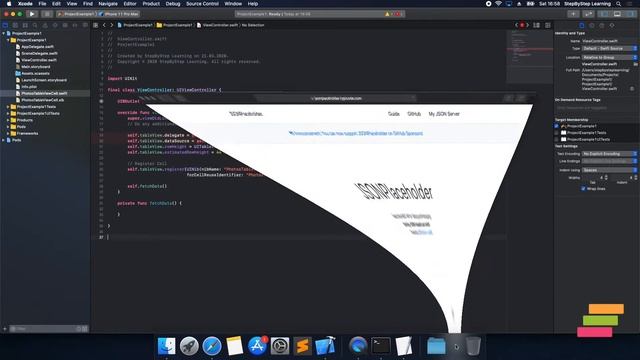Screen dimensions: 640x360
Task: Toggle the IBOutlet connection circle in gutter
Action: [101, 101]
